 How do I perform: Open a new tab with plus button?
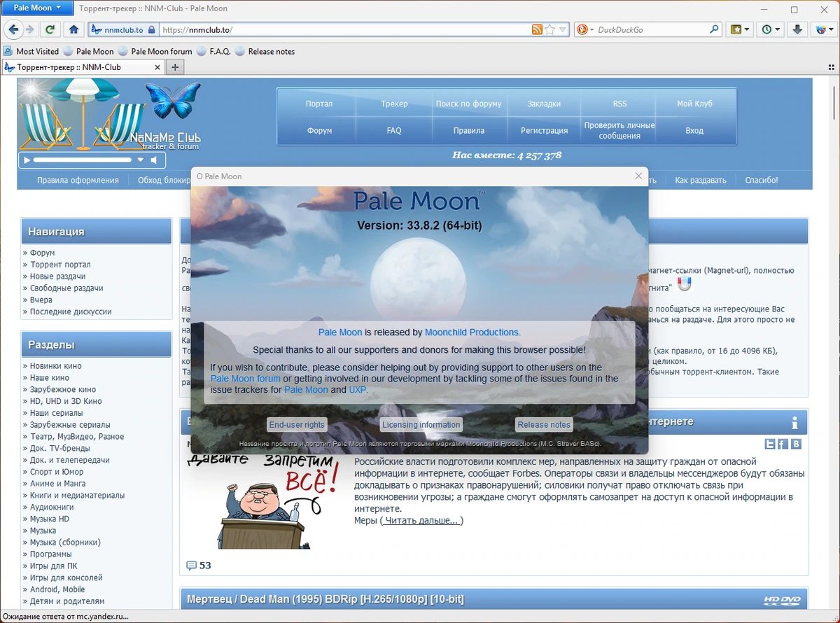[175, 67]
